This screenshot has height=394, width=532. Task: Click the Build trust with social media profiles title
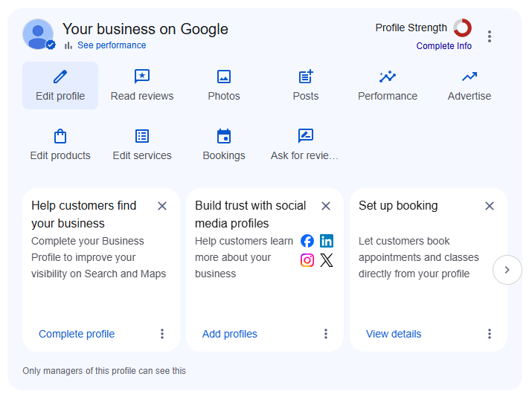[x=251, y=214]
